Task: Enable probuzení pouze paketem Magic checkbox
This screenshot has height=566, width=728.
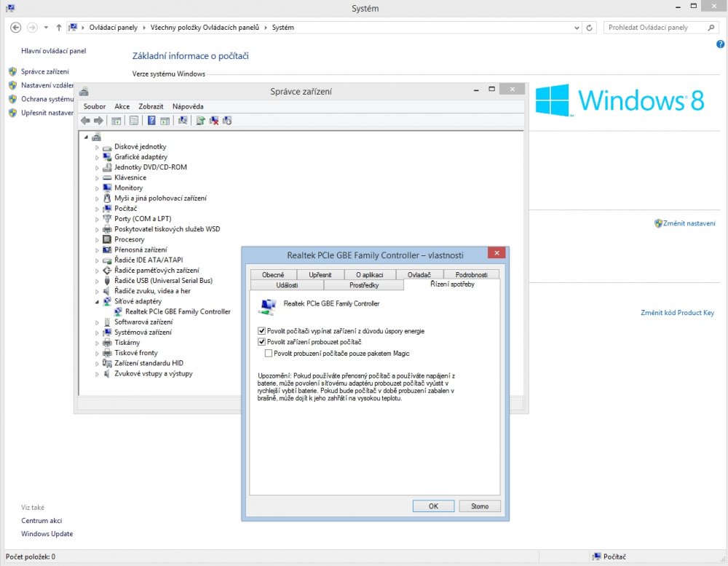Action: point(269,354)
